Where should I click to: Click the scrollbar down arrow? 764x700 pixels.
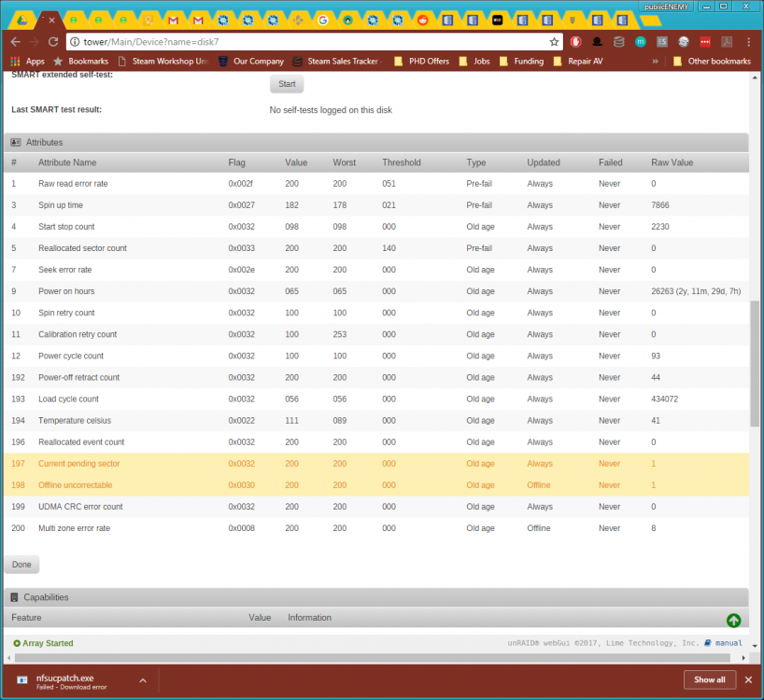point(755,646)
